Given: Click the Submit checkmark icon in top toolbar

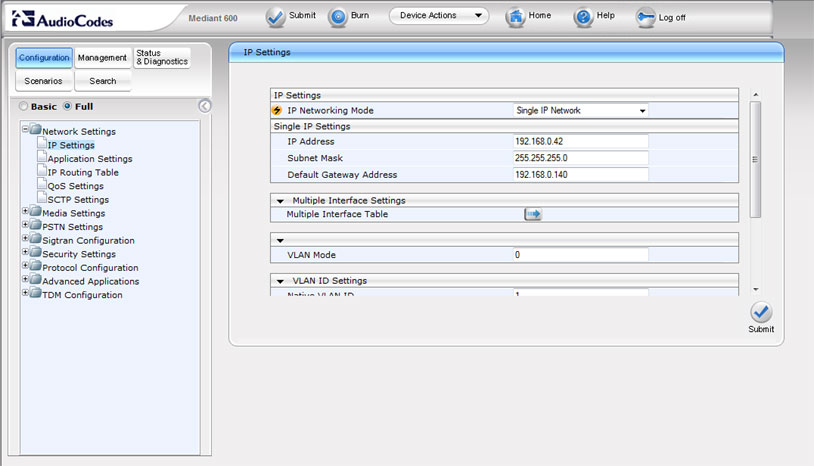Looking at the screenshot, I should click(x=276, y=18).
